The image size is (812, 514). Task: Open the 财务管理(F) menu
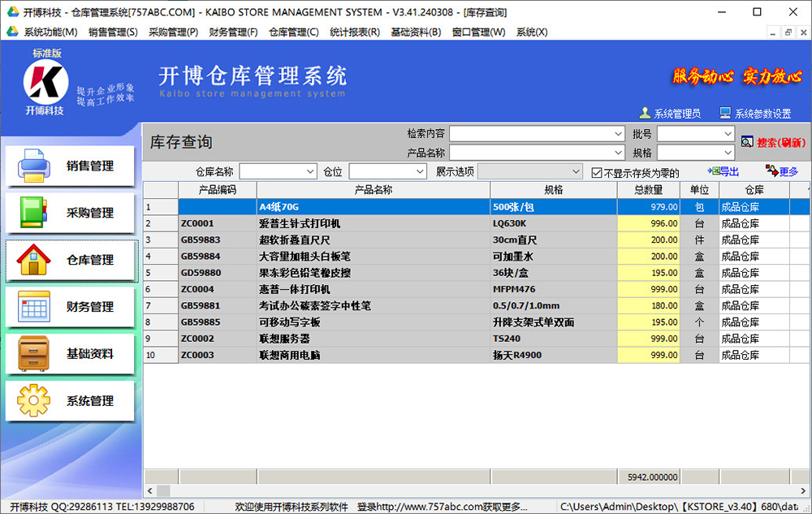[234, 32]
